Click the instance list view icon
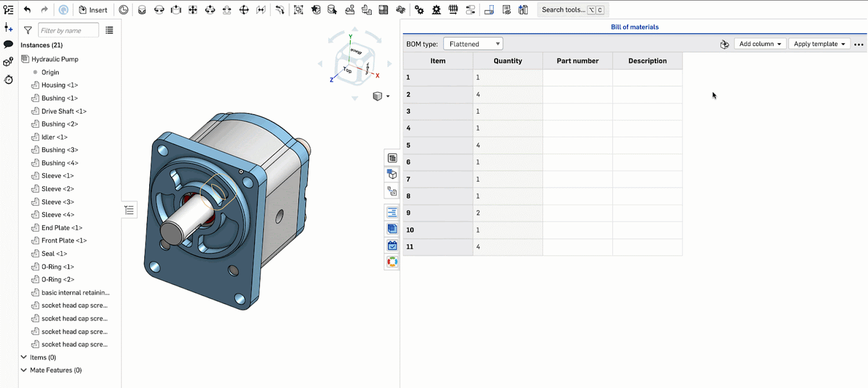This screenshot has width=868, height=388. (109, 30)
